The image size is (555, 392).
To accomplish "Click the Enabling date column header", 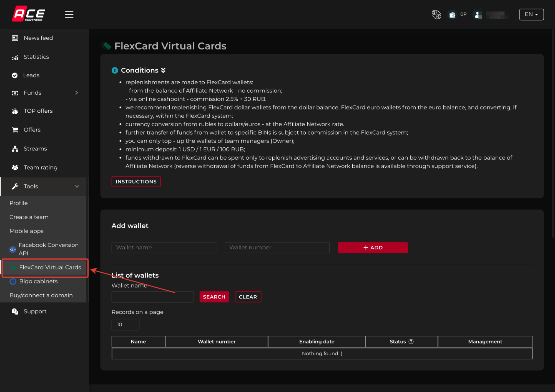I will coord(317,342).
